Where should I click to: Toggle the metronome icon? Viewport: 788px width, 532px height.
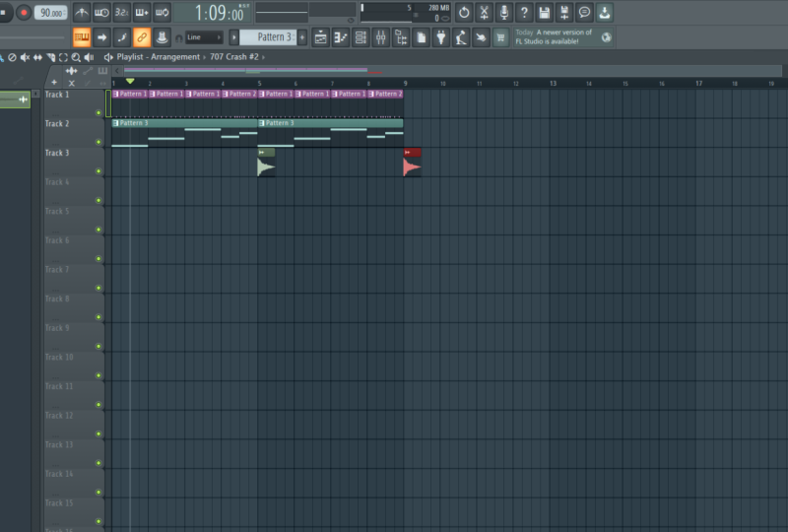[82, 13]
